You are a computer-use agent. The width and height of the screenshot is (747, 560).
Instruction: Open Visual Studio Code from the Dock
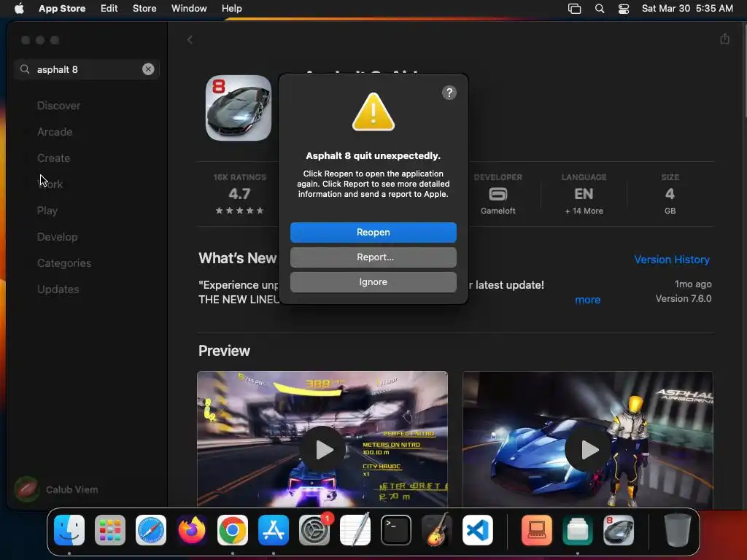coord(477,530)
